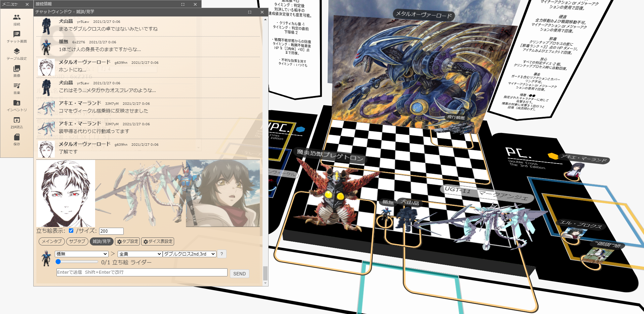Switch to the メインタブ chat tab

(52, 241)
